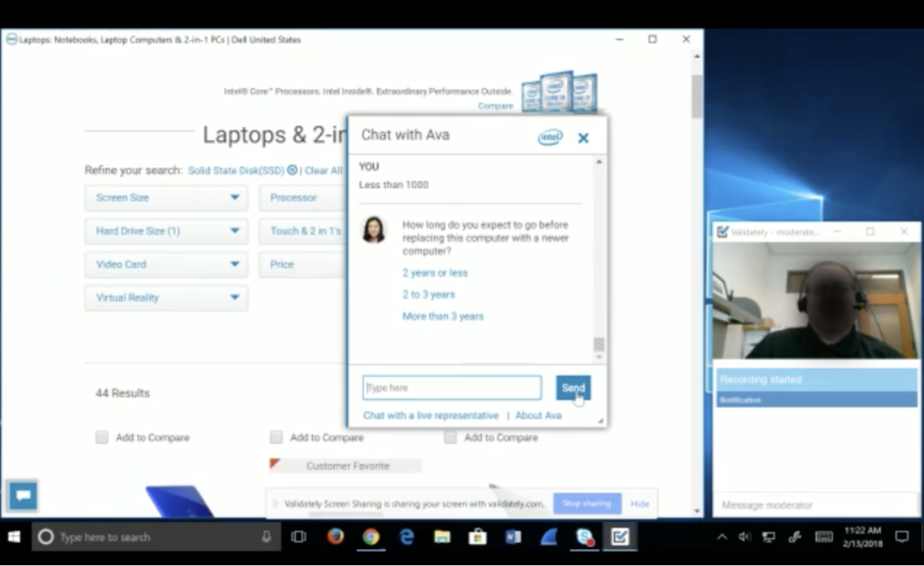This screenshot has width=924, height=566.
Task: Click the taskbar clock showing 11:22 AM
Action: (863, 537)
